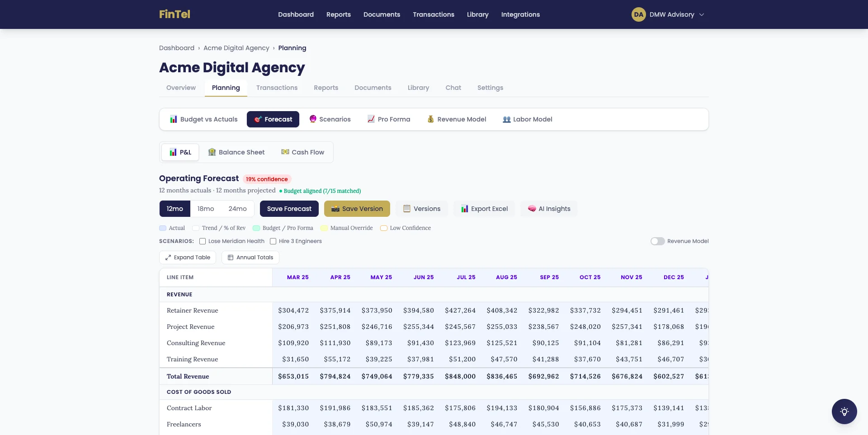This screenshot has width=868, height=435.
Task: Click the Versions list icon
Action: click(407, 209)
